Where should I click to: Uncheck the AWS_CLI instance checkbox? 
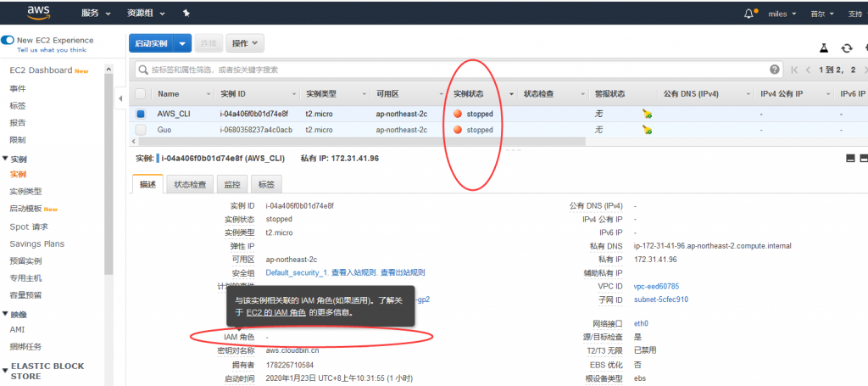click(x=141, y=114)
